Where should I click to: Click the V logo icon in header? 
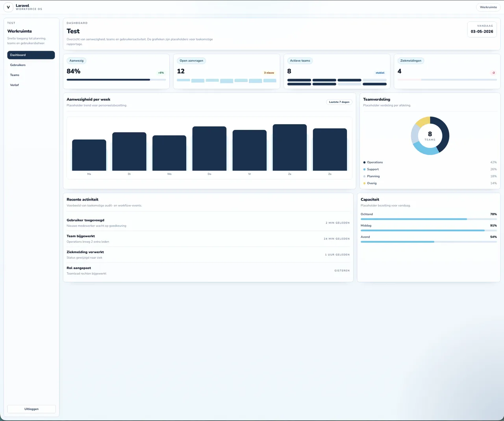pos(8,7)
